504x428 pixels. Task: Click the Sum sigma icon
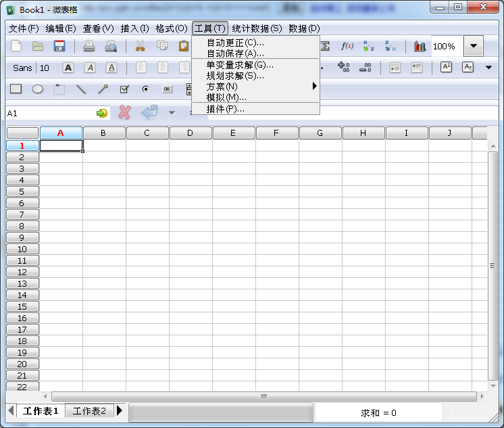pos(326,46)
